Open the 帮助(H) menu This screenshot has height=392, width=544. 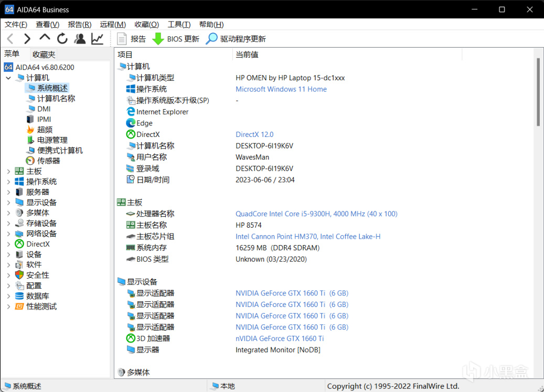coord(211,25)
